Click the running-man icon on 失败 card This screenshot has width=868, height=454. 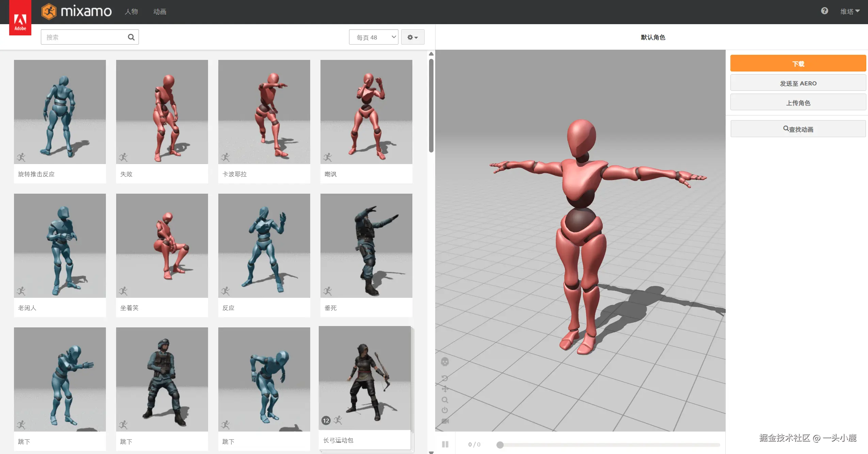point(123,157)
